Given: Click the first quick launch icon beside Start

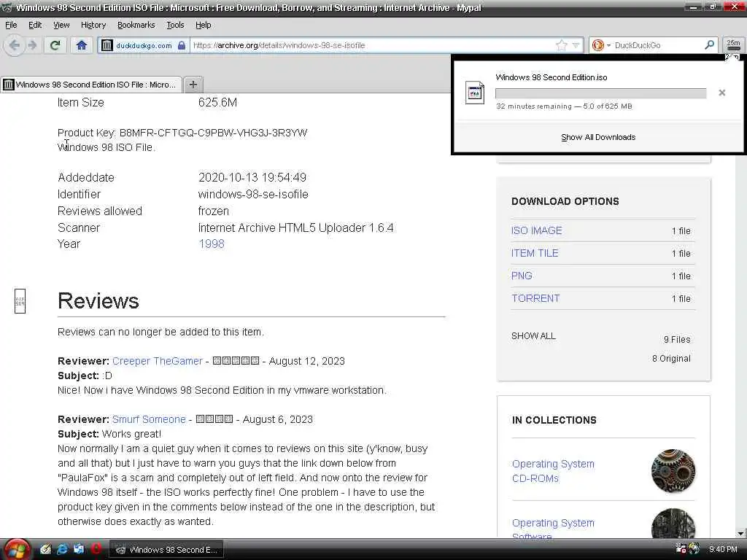Looking at the screenshot, I should [45, 549].
